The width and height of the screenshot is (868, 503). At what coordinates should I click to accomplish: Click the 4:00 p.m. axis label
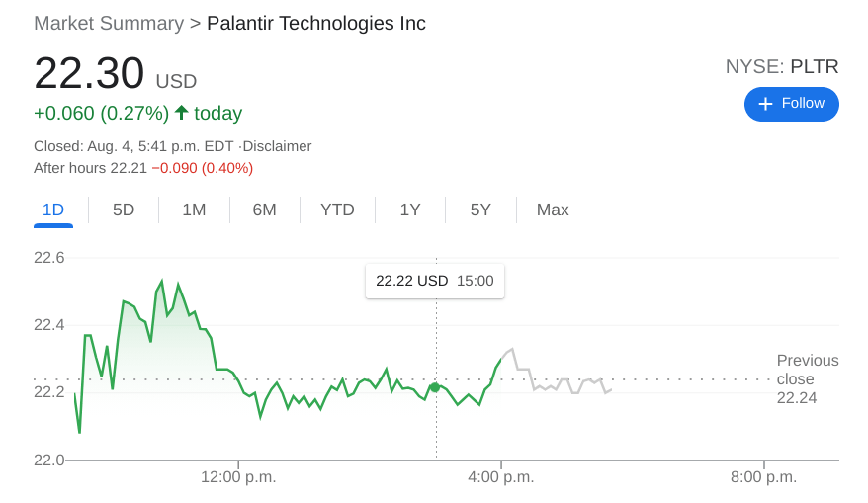(501, 477)
